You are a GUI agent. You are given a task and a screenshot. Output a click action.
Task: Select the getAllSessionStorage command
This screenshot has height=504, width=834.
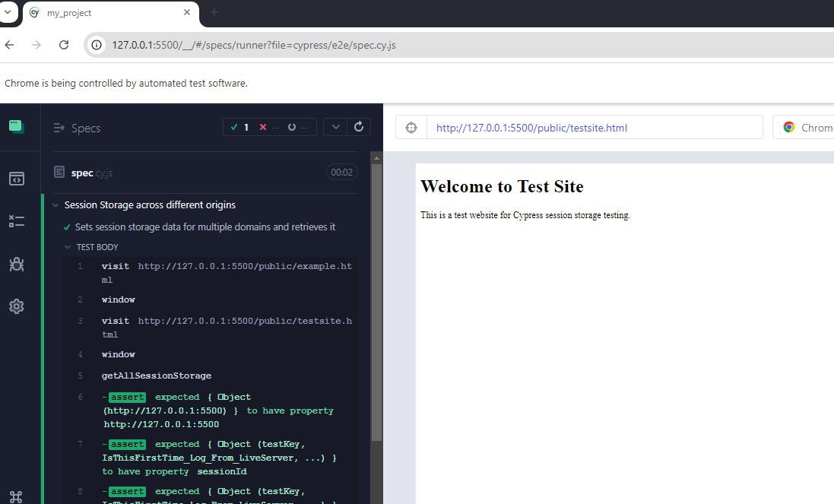click(x=210, y=376)
